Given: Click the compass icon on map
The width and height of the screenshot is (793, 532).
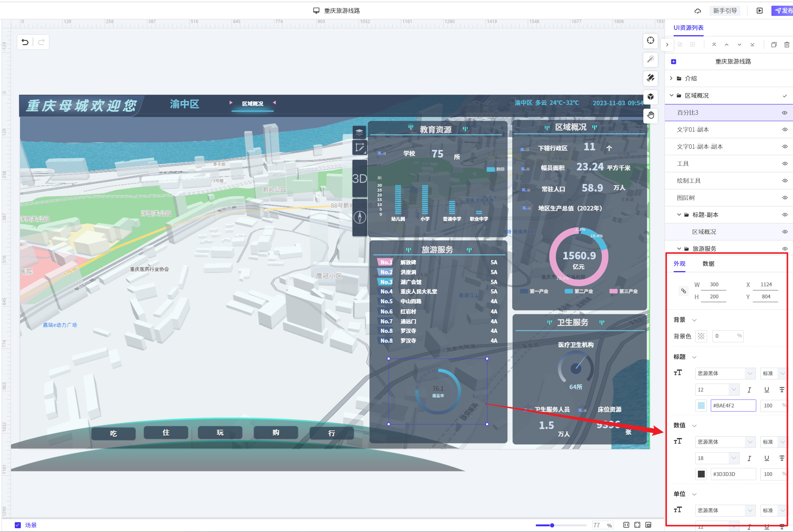Looking at the screenshot, I should tap(360, 217).
